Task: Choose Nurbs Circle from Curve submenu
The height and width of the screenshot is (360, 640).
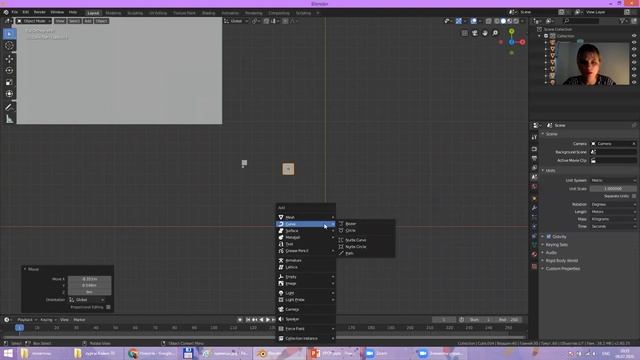Action: tap(366, 247)
